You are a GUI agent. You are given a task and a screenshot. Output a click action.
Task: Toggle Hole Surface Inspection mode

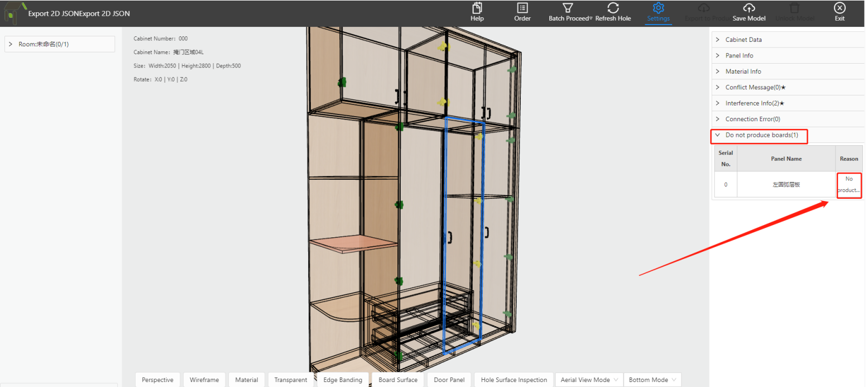[514, 380]
